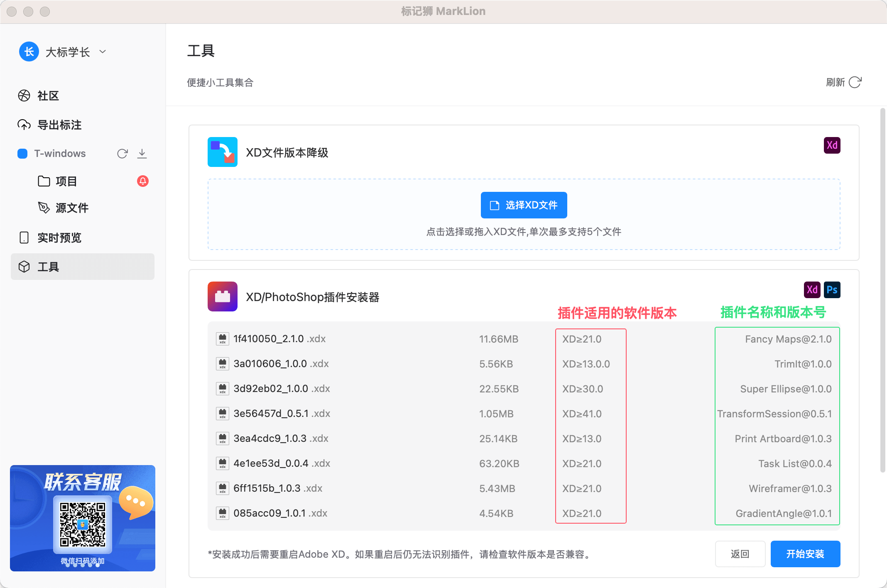This screenshot has width=887, height=588.
Task: Click the XD/PhotoShop插件安装器 icon
Action: click(x=222, y=296)
